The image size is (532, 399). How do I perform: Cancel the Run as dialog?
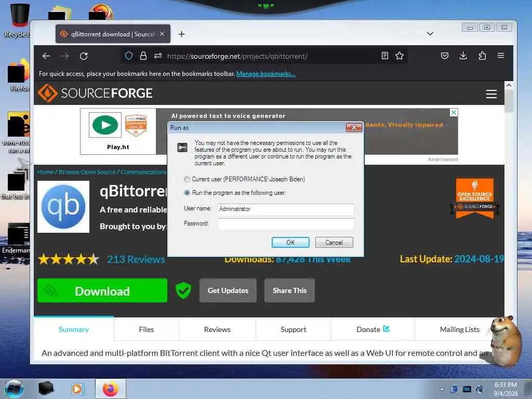(x=334, y=242)
